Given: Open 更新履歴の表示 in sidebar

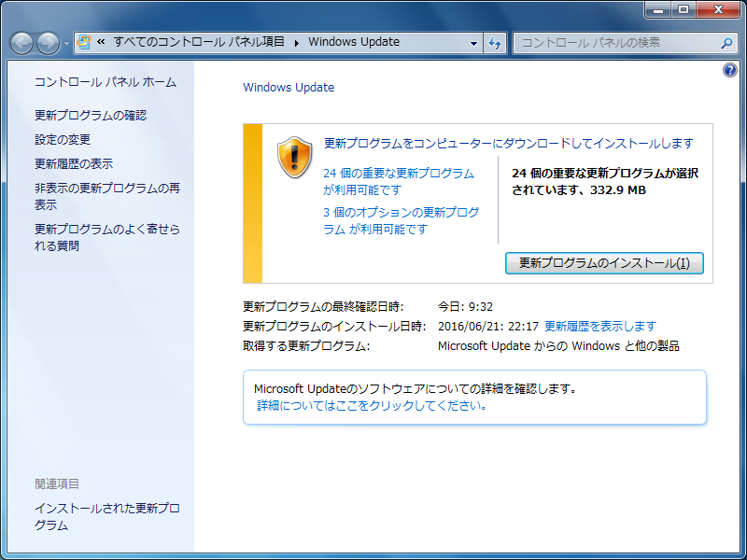Looking at the screenshot, I should (74, 164).
